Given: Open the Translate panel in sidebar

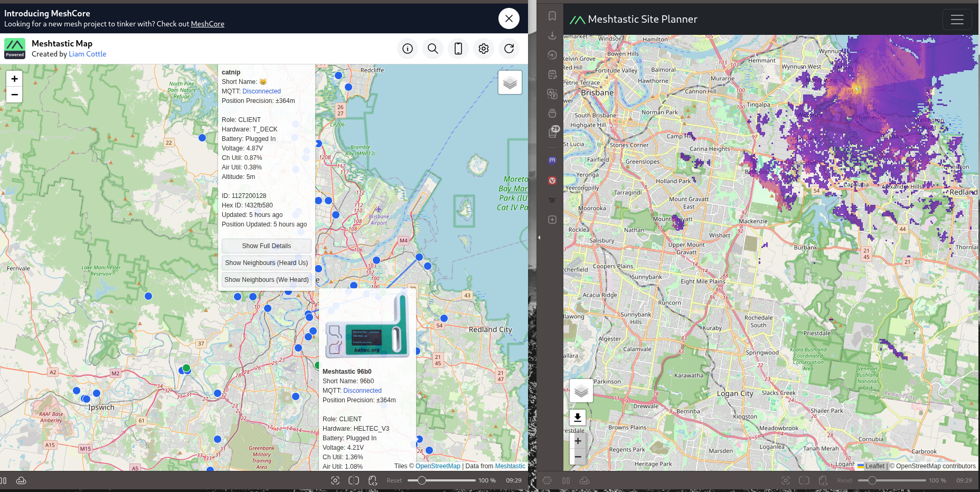Looking at the screenshot, I should click(552, 94).
